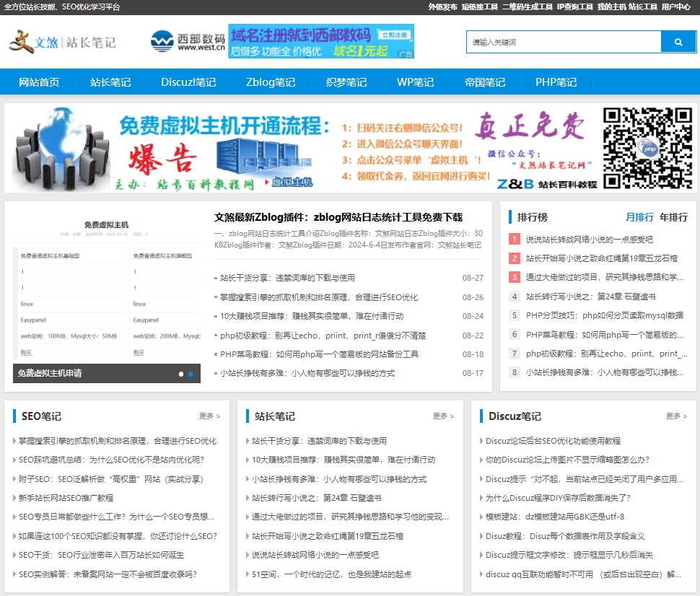Open Discuz提示框文字修改 article

click(x=569, y=555)
